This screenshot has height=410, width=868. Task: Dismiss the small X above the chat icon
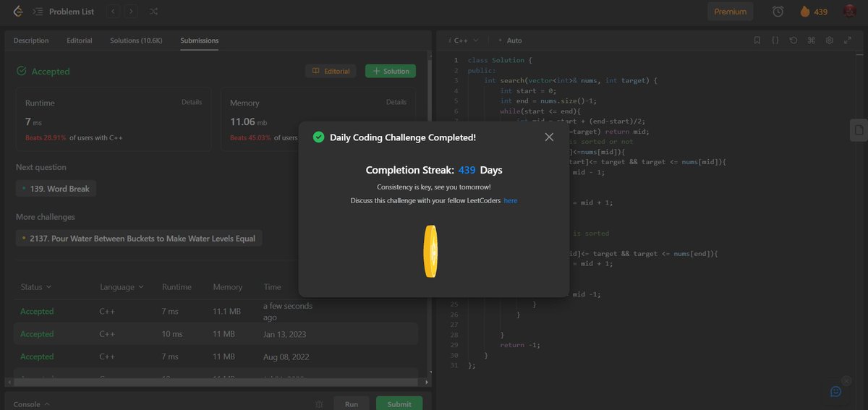coord(847,380)
